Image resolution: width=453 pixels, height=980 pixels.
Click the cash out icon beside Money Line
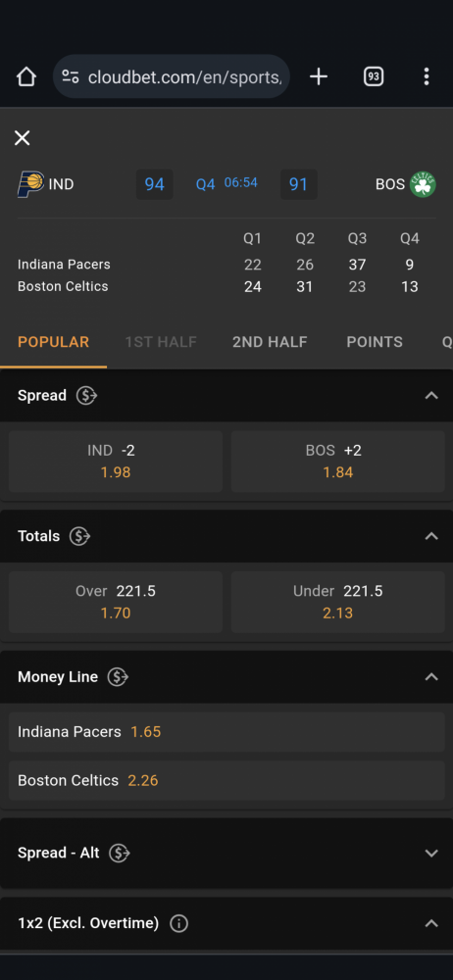point(118,677)
